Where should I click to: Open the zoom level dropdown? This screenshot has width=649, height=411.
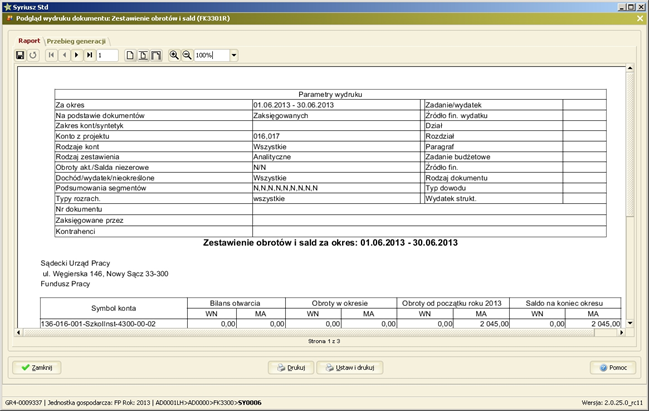(234, 55)
